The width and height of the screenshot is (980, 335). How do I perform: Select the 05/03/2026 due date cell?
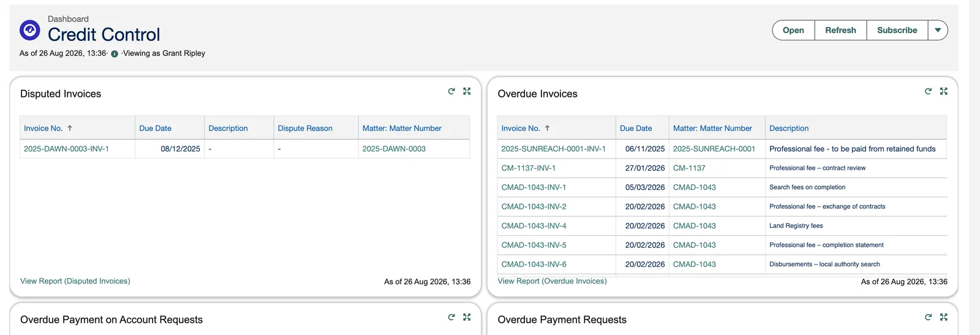[642, 187]
